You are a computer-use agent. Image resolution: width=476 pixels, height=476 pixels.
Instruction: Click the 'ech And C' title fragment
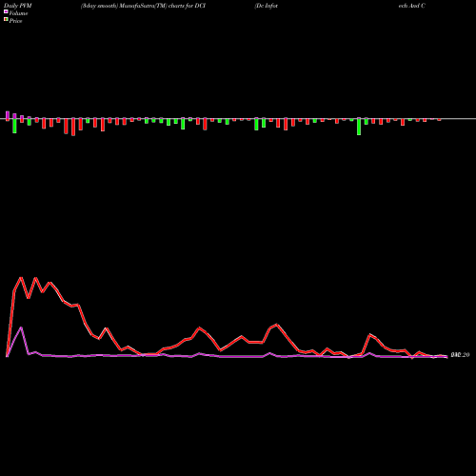pos(412,6)
